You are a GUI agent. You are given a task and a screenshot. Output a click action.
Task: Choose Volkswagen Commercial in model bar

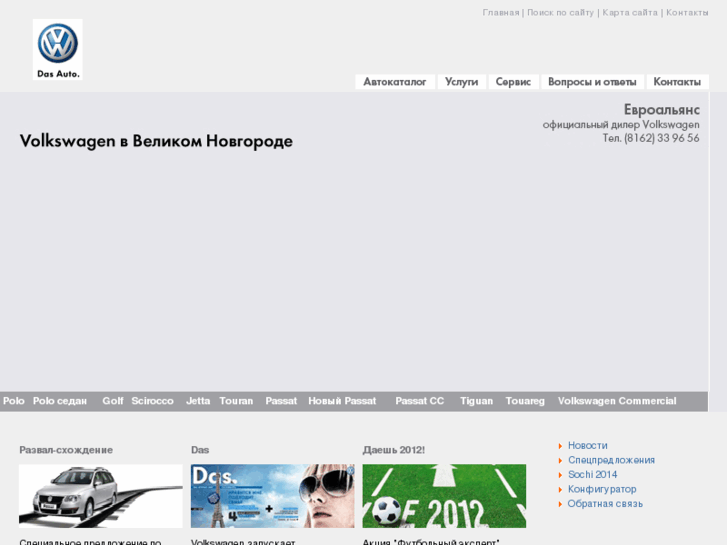tap(617, 401)
